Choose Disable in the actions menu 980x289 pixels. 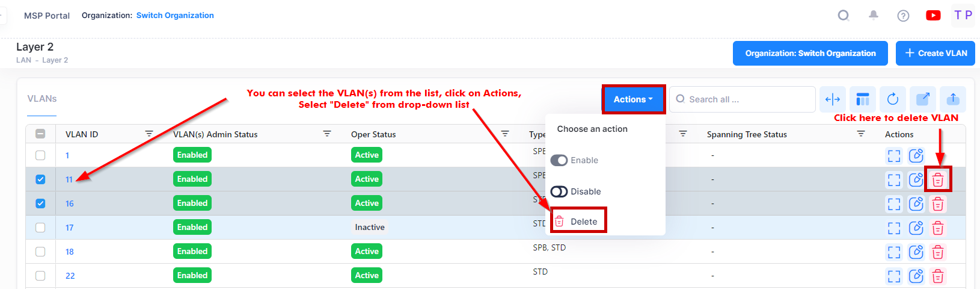click(x=576, y=191)
